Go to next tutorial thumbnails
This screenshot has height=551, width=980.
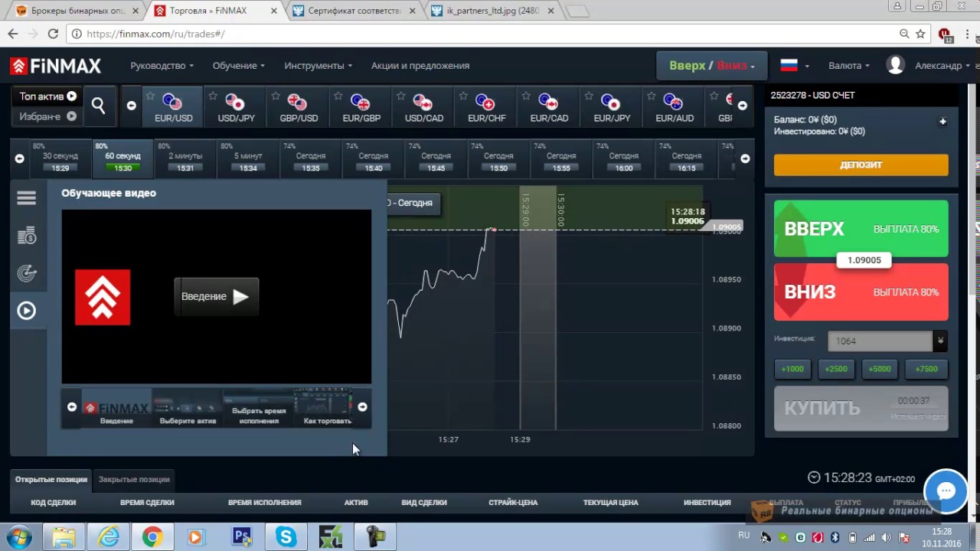pyautogui.click(x=362, y=407)
